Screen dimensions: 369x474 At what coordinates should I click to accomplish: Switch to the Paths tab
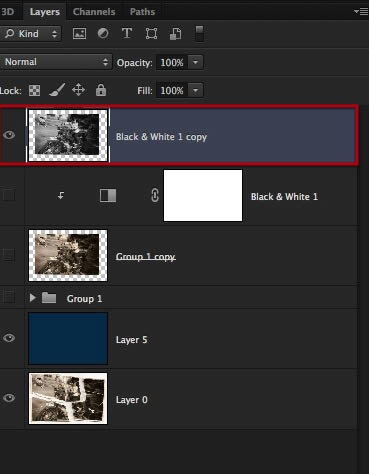point(142,12)
